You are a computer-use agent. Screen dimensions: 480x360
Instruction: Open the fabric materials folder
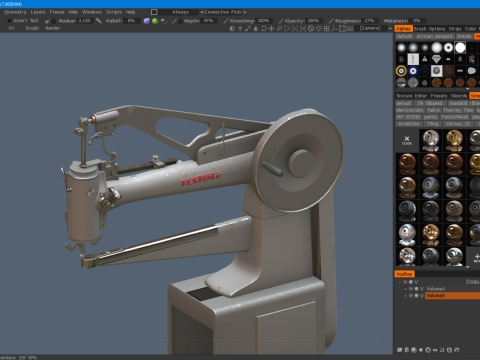click(434, 110)
